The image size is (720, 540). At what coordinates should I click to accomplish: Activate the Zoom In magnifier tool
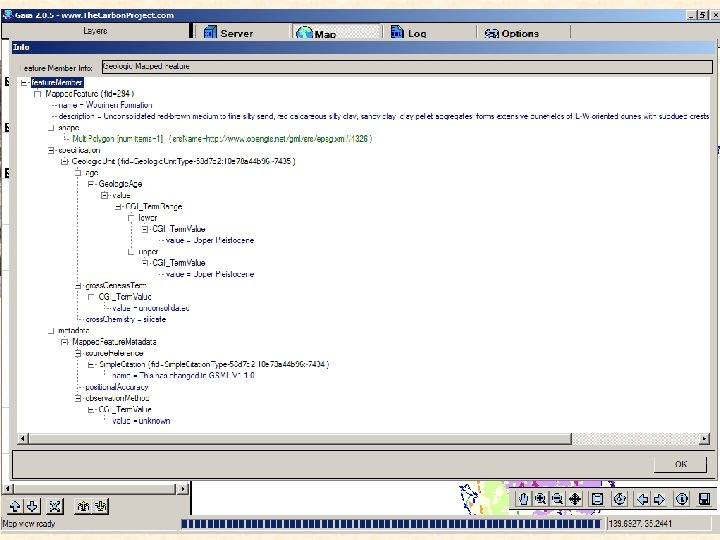click(x=540, y=499)
